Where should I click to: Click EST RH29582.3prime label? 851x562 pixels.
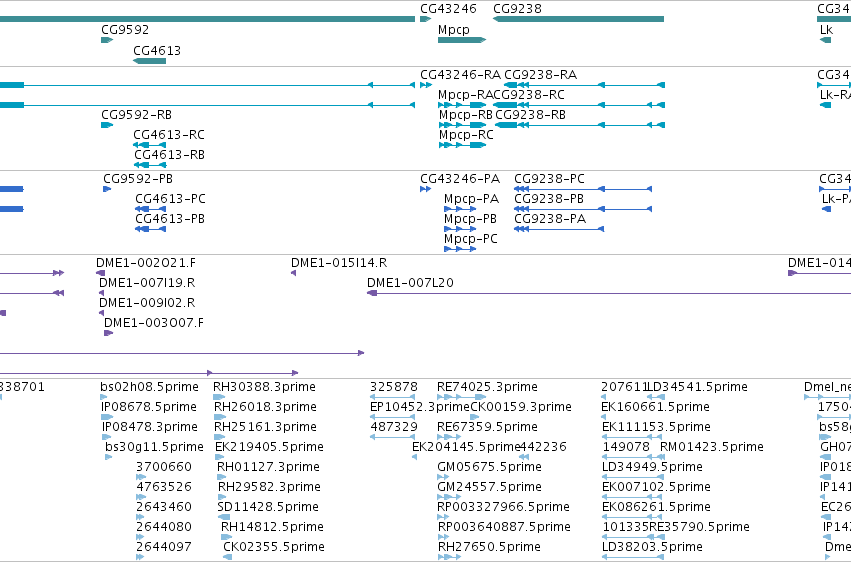(x=269, y=487)
